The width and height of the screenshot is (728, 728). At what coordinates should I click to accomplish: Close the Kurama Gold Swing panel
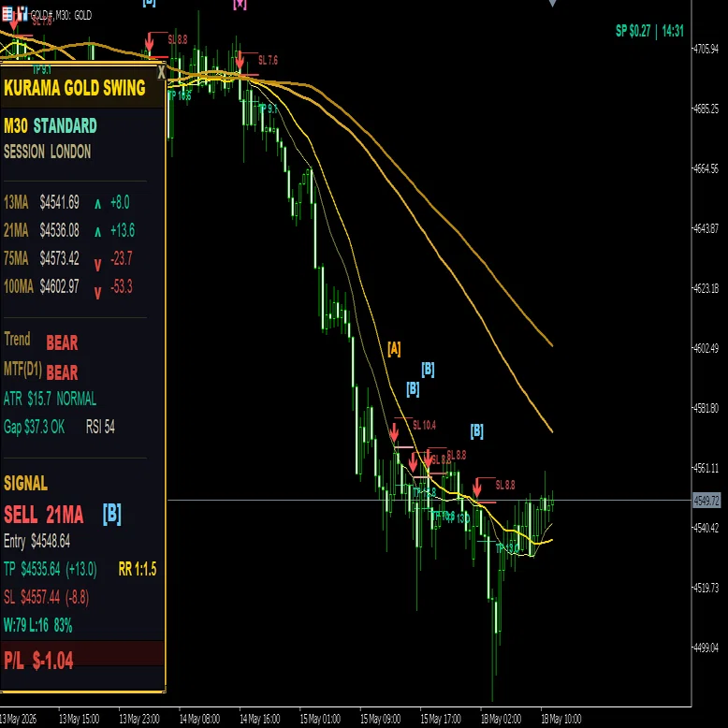click(x=161, y=72)
